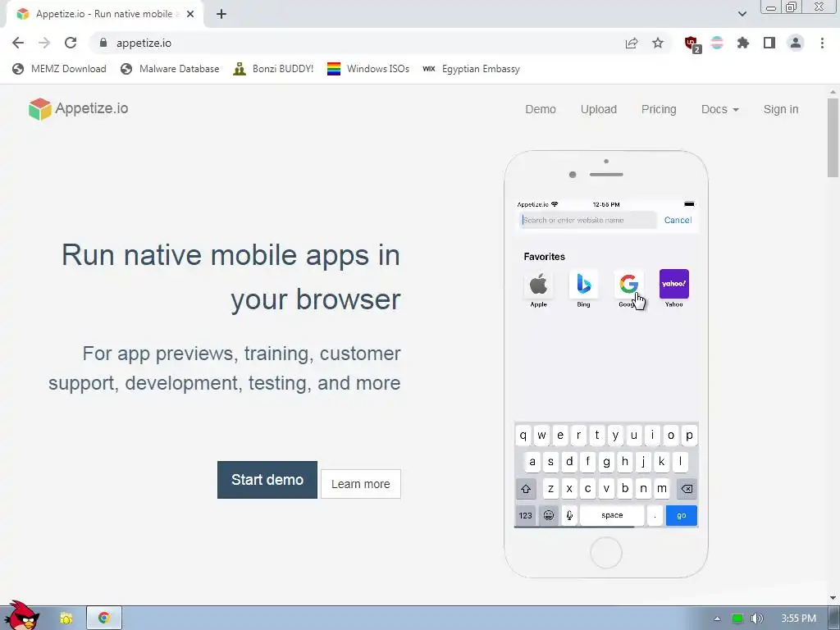The width and height of the screenshot is (840, 630).
Task: Close the Appetize.io tab
Action: click(190, 14)
